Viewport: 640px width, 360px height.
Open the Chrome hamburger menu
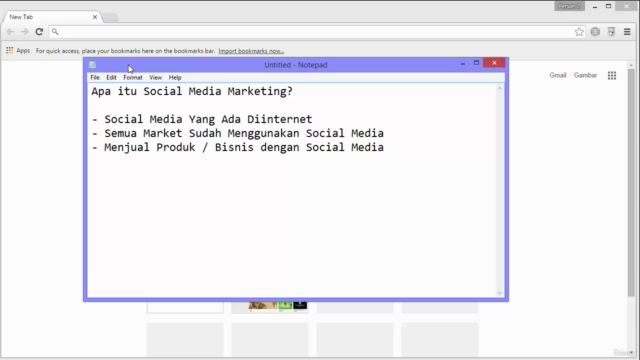coord(627,32)
